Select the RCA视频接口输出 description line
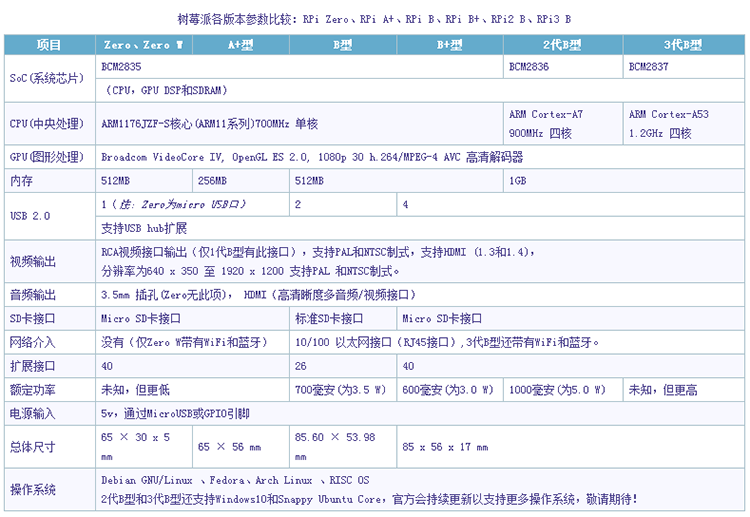750x517 pixels. pyautogui.click(x=318, y=252)
